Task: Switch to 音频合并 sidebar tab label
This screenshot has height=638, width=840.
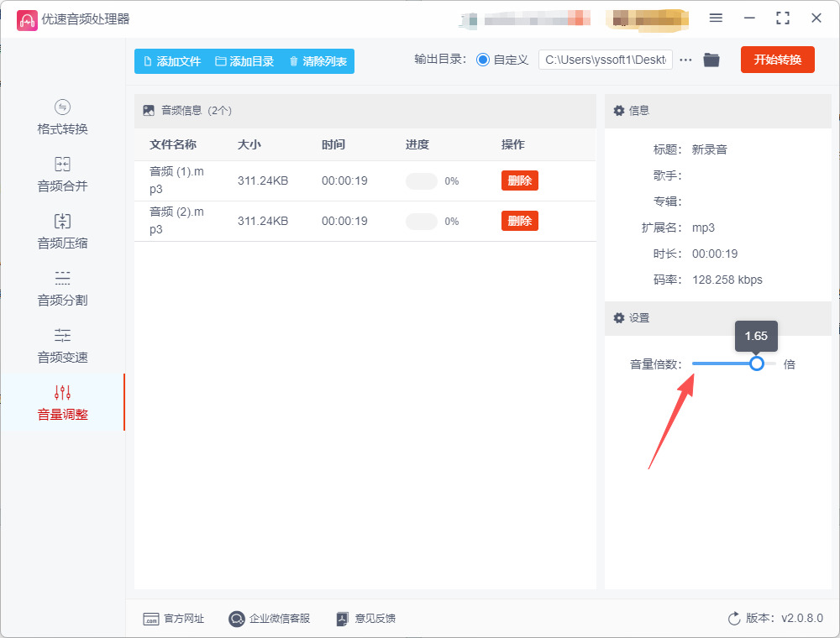Action: tap(62, 186)
